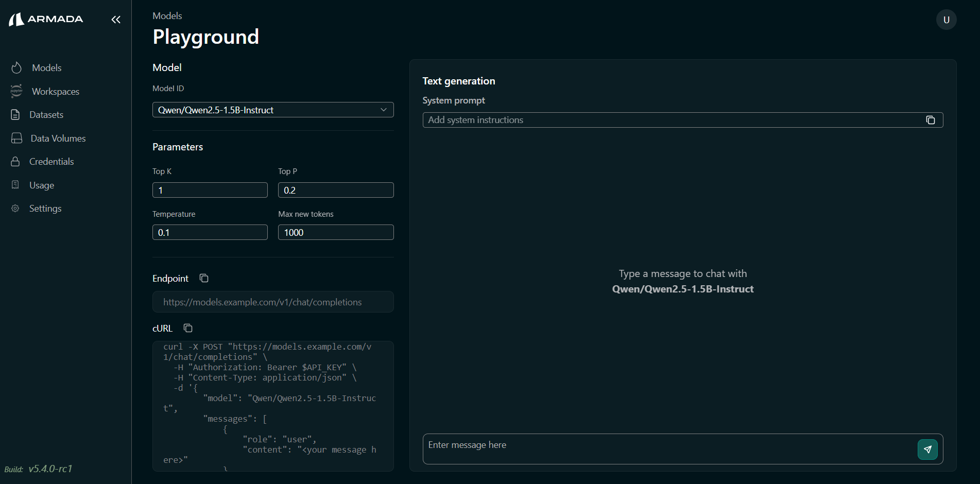Send the chat message
980x484 pixels.
(x=927, y=449)
